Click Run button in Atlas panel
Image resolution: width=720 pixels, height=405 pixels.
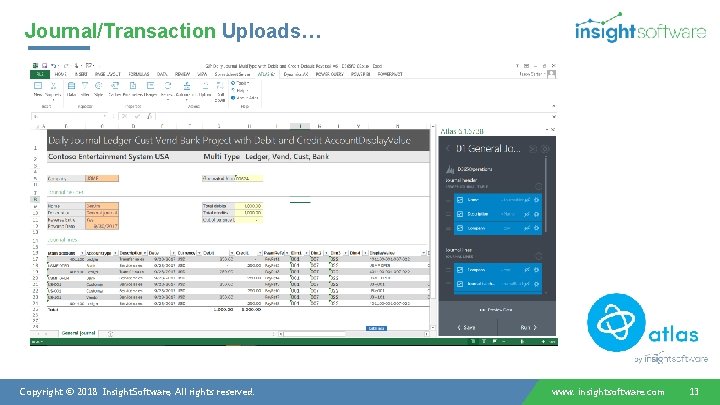(527, 327)
